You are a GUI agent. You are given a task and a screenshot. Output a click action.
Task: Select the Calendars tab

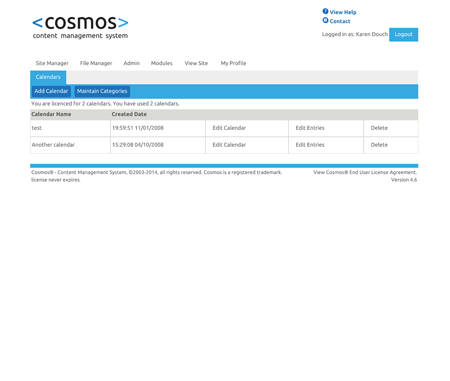48,77
